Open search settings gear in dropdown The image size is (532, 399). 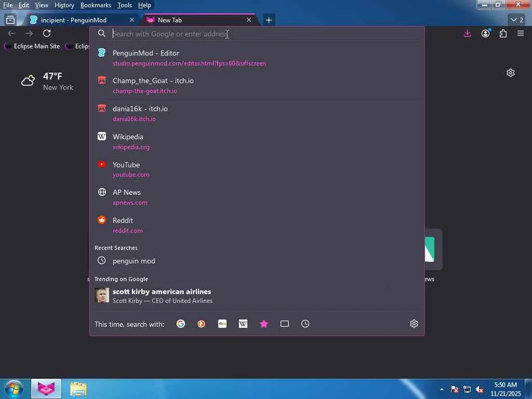pos(414,324)
